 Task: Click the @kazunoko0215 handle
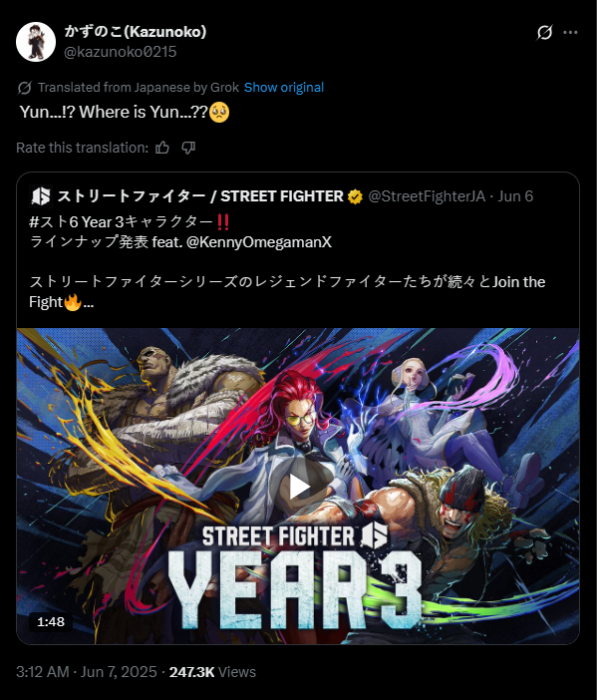(x=121, y=52)
